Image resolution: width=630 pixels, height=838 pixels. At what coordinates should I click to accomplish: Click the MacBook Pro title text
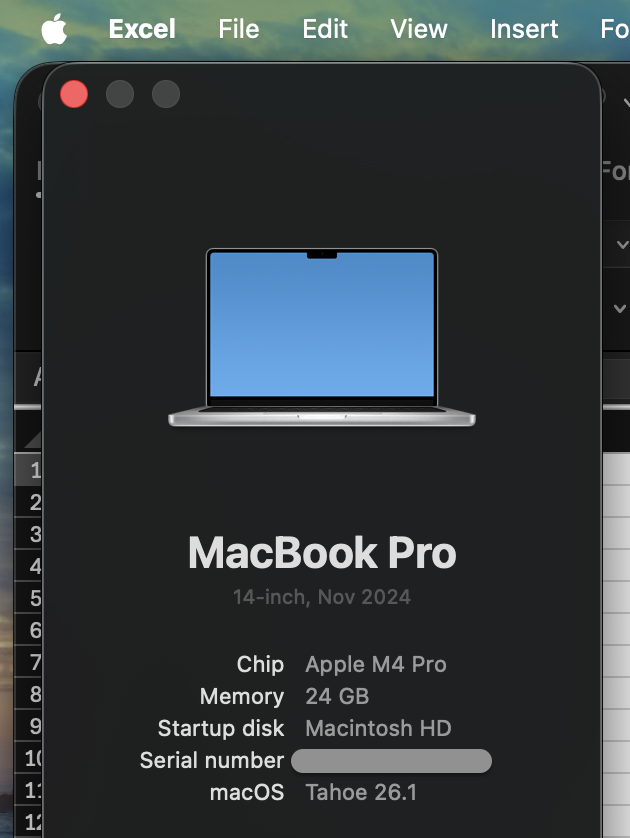point(322,553)
